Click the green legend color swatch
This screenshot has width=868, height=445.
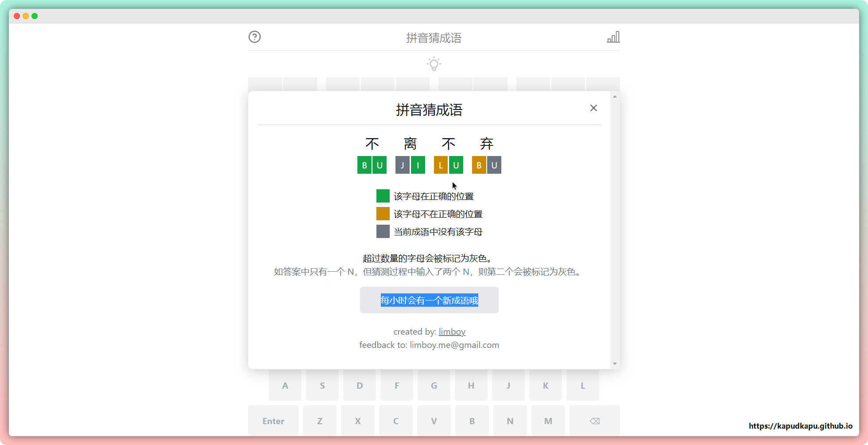383,196
